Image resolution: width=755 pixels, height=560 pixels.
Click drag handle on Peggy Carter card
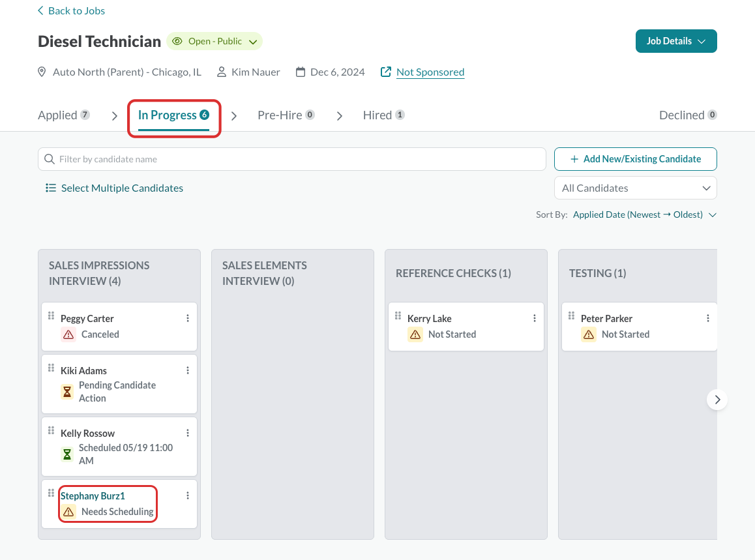click(x=51, y=316)
